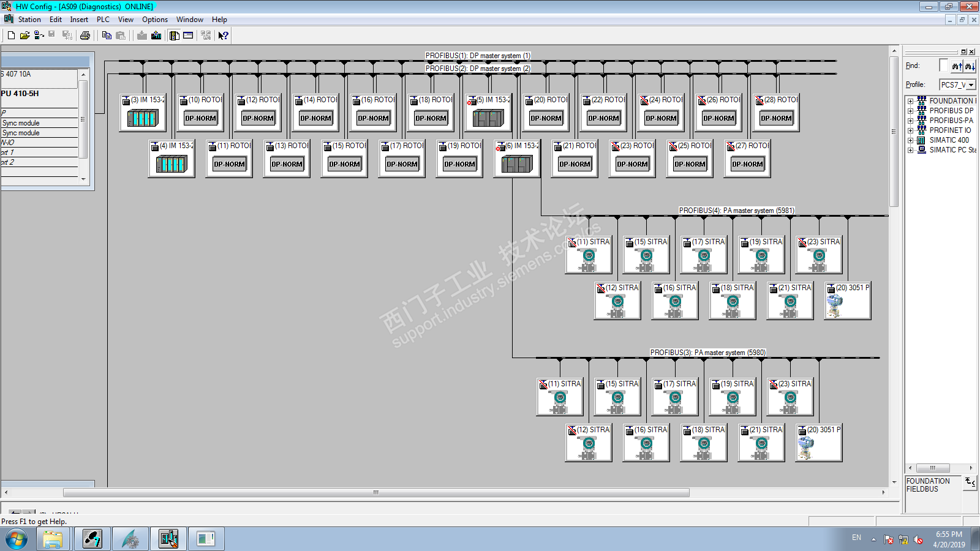980x551 pixels.
Task: Click the Open station folder icon
Action: point(24,36)
